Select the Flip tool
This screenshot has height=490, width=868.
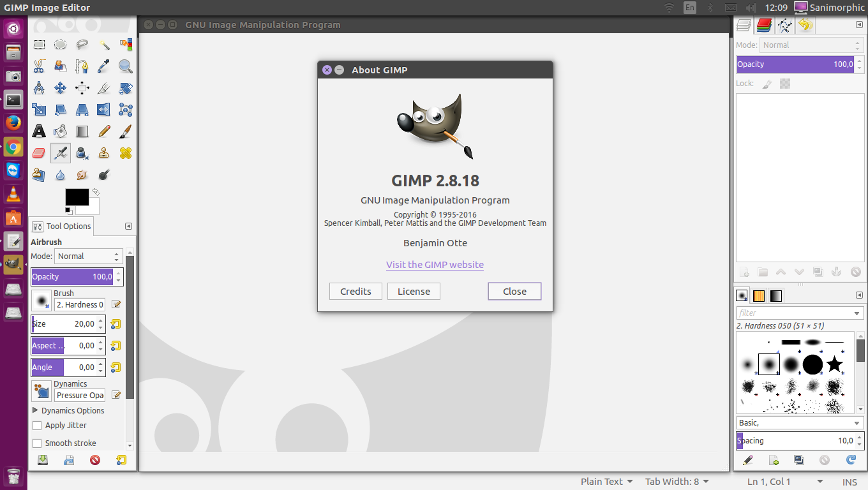click(104, 110)
